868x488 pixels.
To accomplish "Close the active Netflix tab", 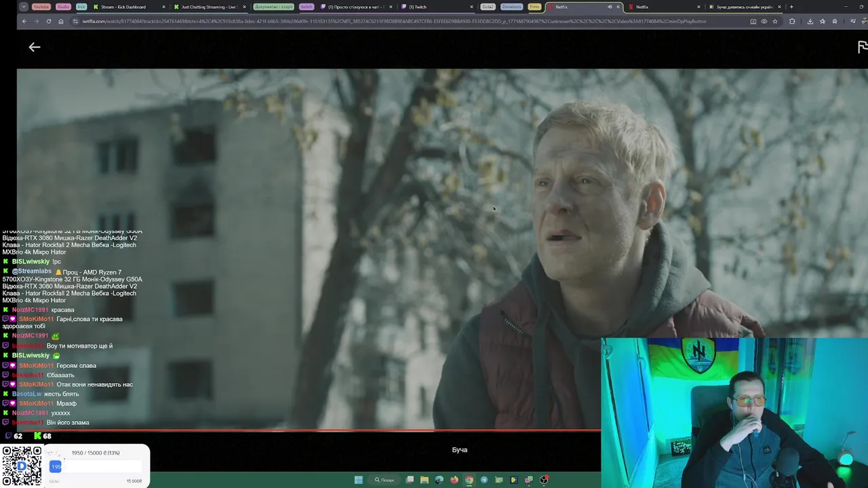I will [618, 7].
